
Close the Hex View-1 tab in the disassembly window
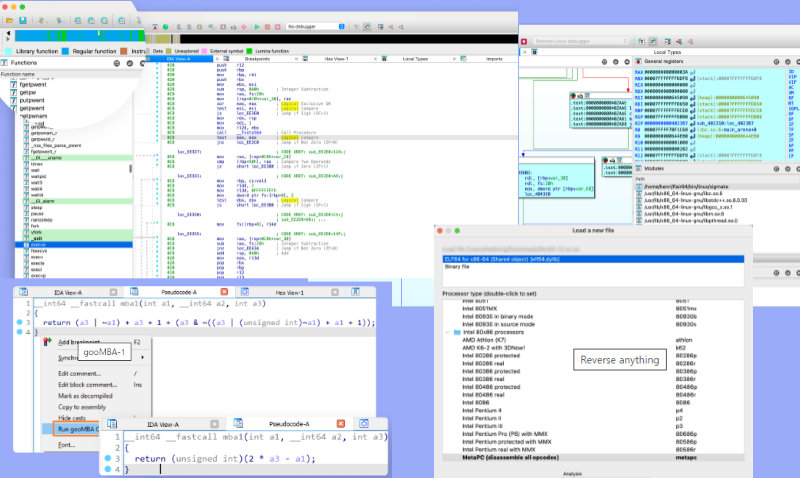click(375, 59)
